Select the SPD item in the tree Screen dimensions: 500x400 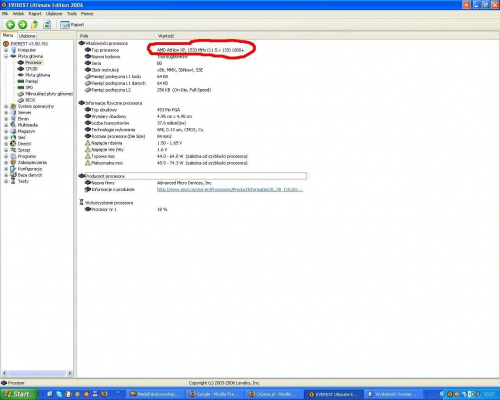(x=29, y=87)
